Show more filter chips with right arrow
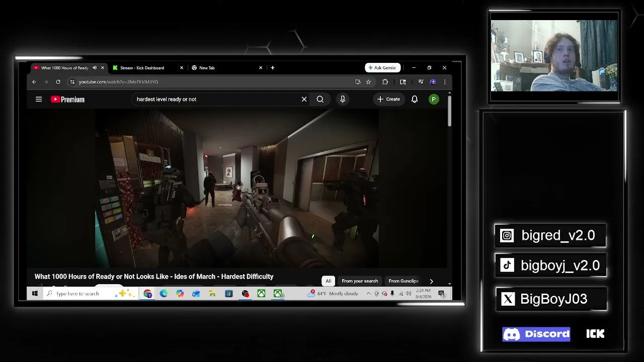 pos(431,281)
